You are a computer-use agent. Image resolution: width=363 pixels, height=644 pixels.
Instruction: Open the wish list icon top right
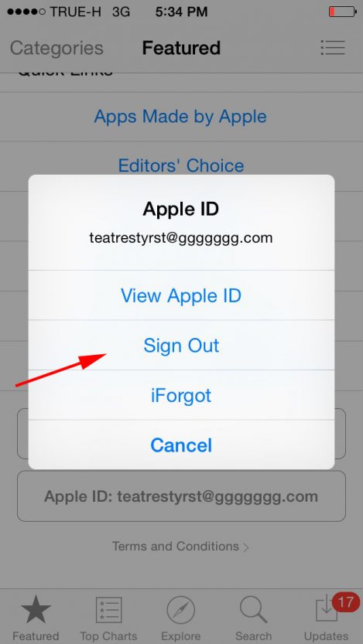tap(333, 47)
